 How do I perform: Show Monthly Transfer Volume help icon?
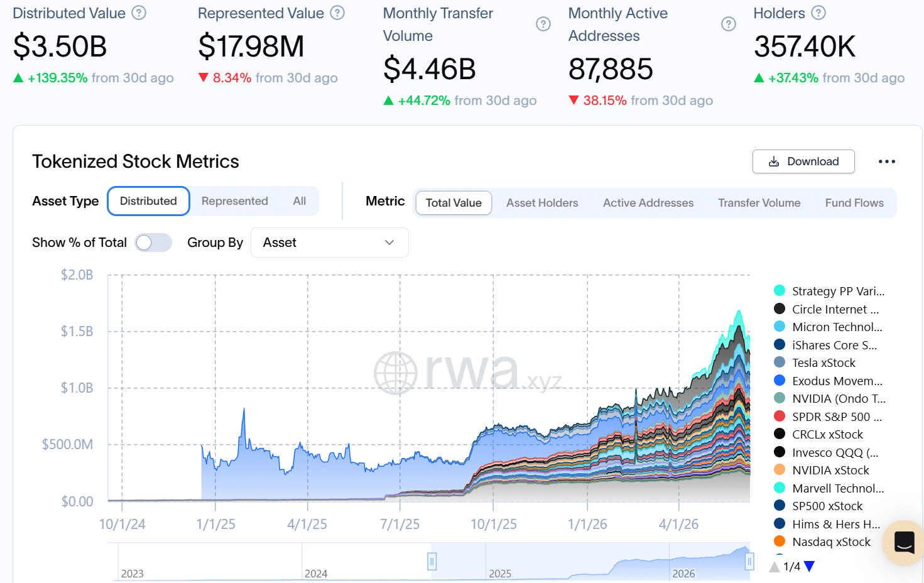[543, 24]
